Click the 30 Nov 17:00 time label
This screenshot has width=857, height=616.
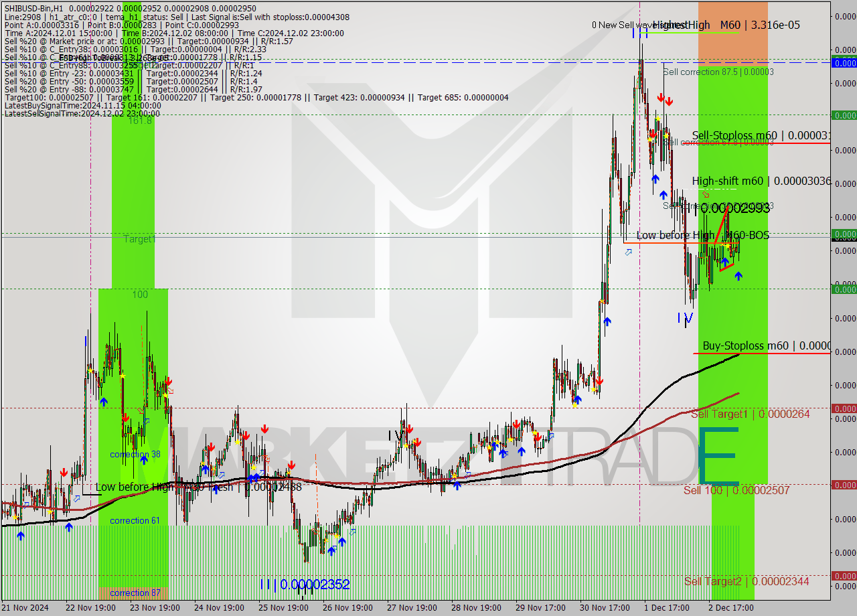coord(603,608)
